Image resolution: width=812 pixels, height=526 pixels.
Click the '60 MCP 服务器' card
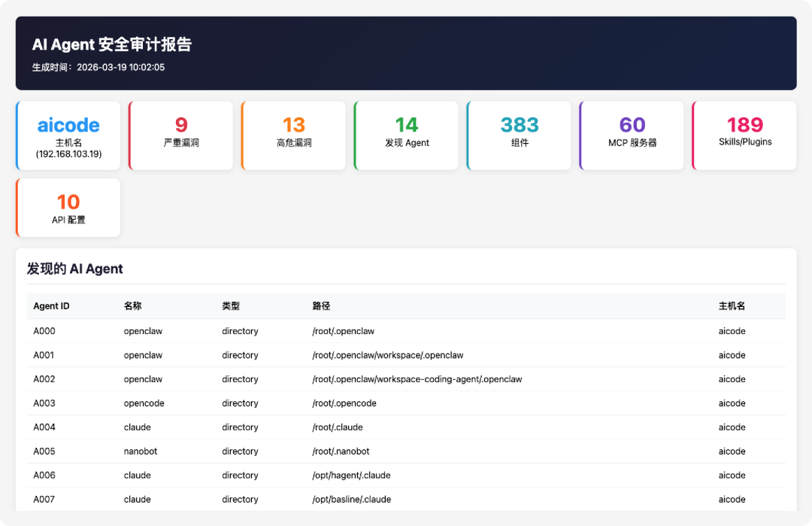point(632,135)
